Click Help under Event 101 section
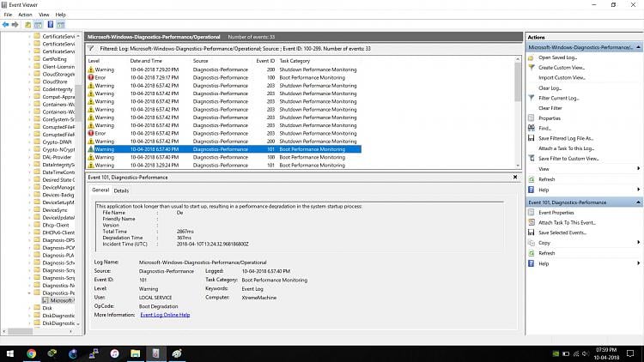Viewport: 644px width, 362px height. (x=544, y=263)
